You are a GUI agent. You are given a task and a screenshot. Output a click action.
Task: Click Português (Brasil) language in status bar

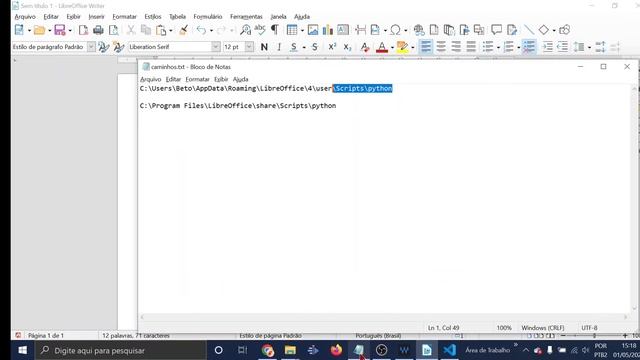378,336
